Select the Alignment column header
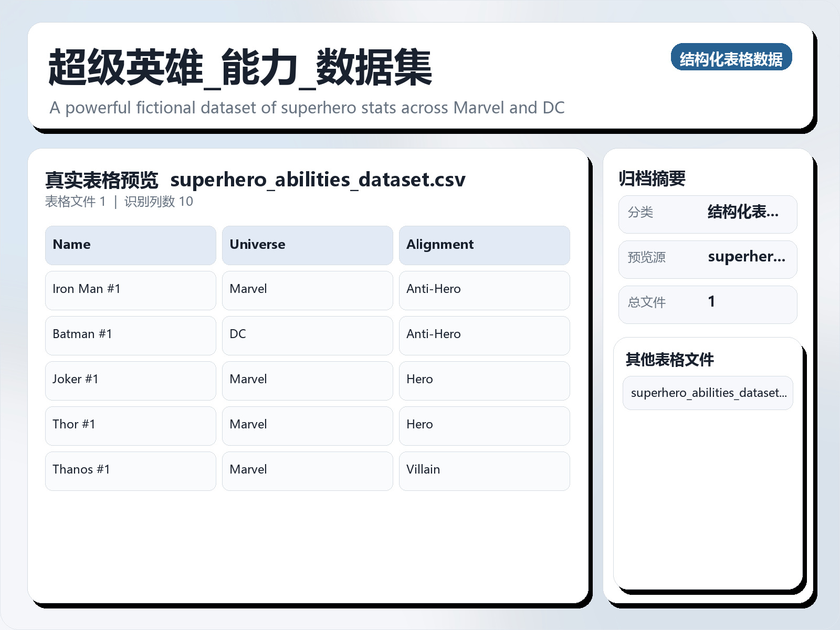This screenshot has width=840, height=630. (484, 245)
